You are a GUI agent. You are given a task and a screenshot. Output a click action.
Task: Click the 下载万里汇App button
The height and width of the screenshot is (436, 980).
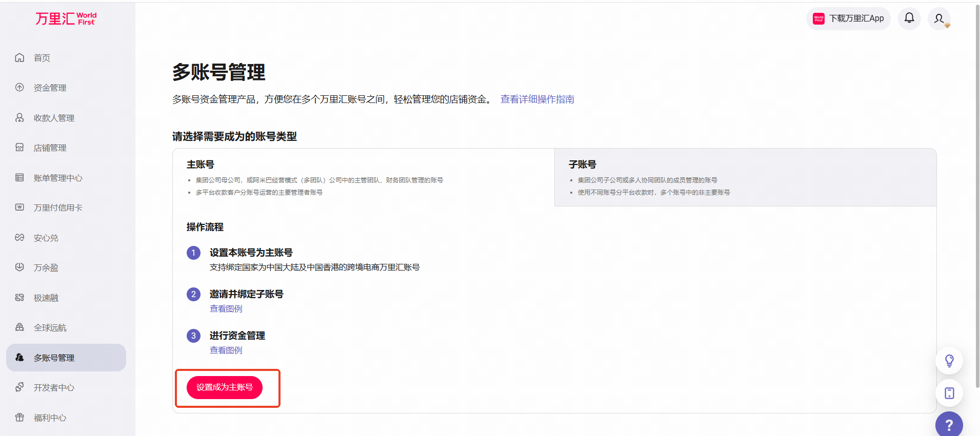pos(849,19)
